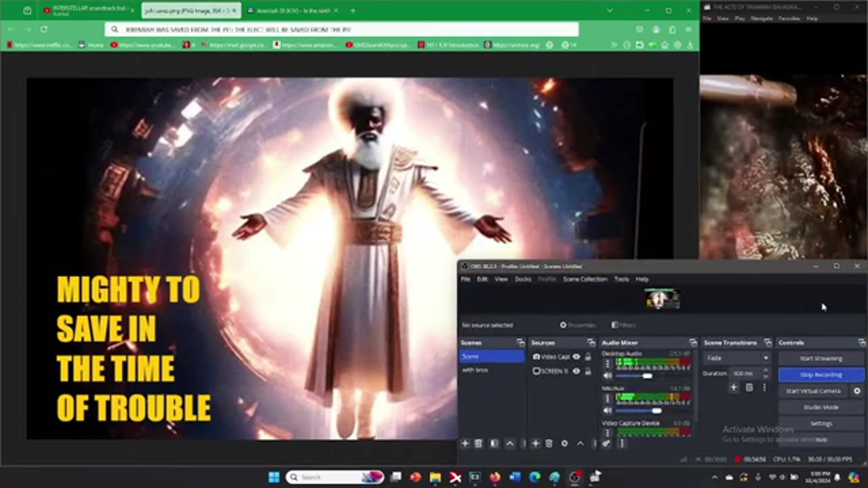Image resolution: width=868 pixels, height=488 pixels.
Task: Increase transition duration with up arrow
Action: [766, 371]
